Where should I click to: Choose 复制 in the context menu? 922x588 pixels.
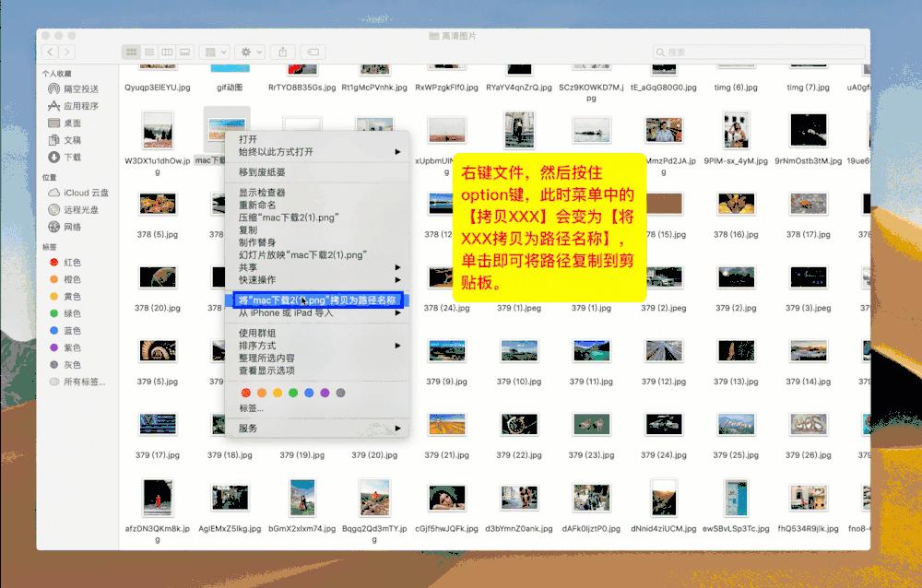317,229
